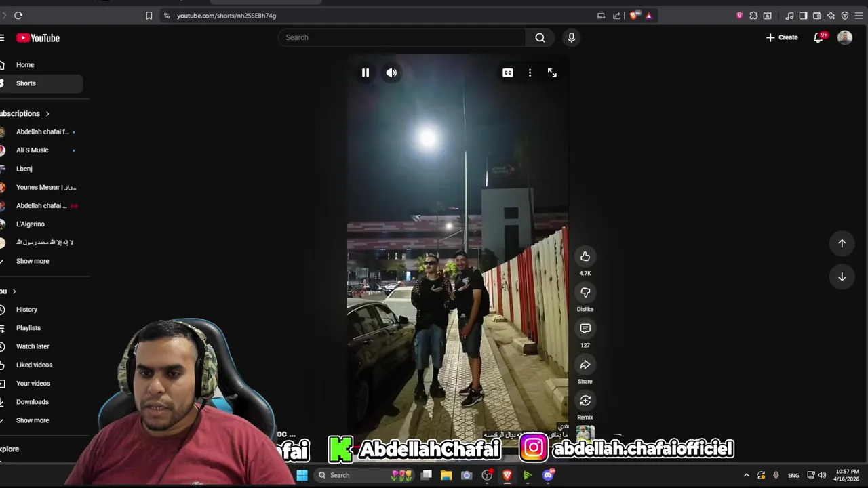Open the 127 comments panel
This screenshot has height=488, width=868.
tap(585, 328)
